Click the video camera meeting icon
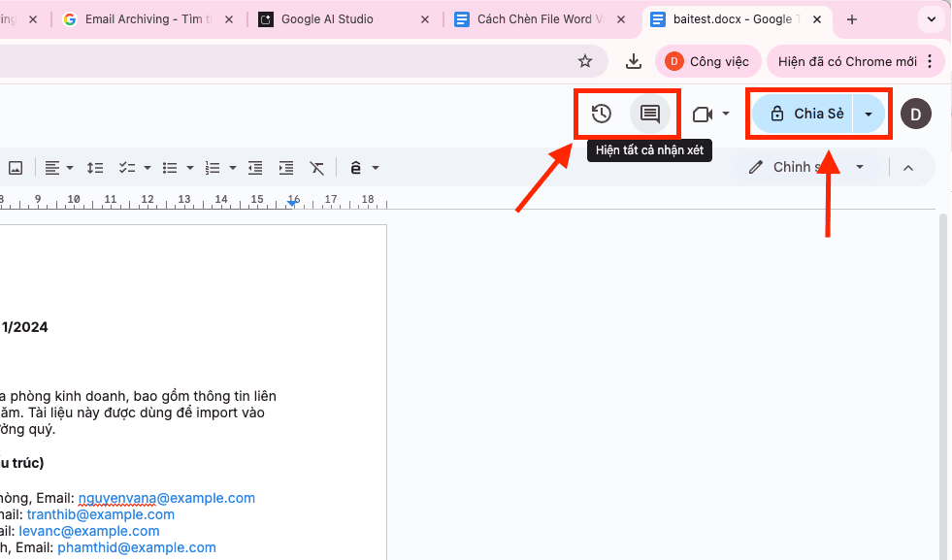 (703, 115)
